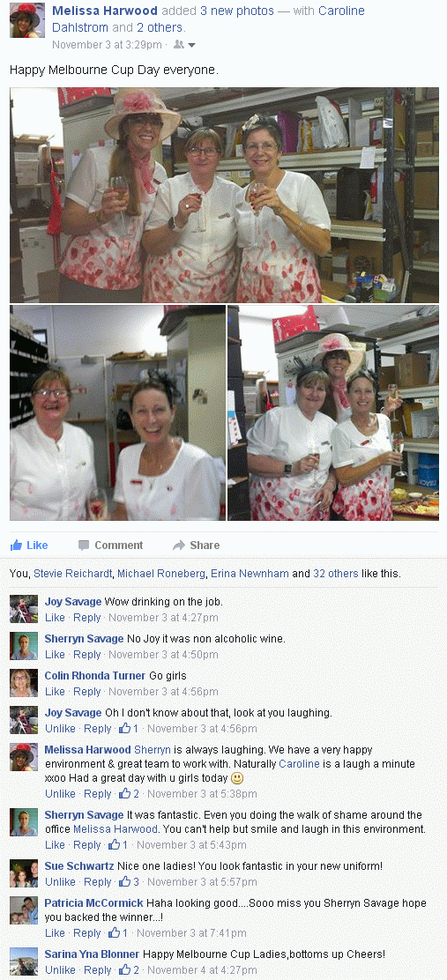Open Melissa Harwood's profile picture at the top of the post
Screen dimensions: 447x980
26,20
